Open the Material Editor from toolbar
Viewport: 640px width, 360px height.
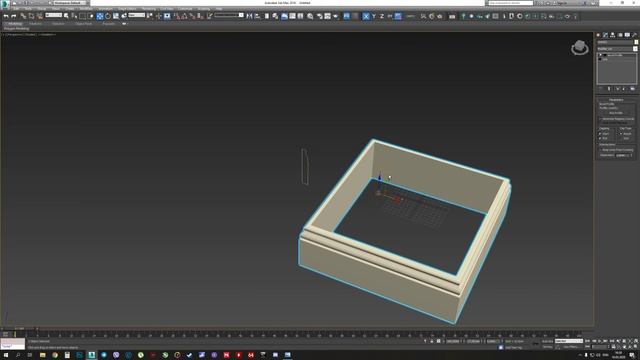pos(310,16)
